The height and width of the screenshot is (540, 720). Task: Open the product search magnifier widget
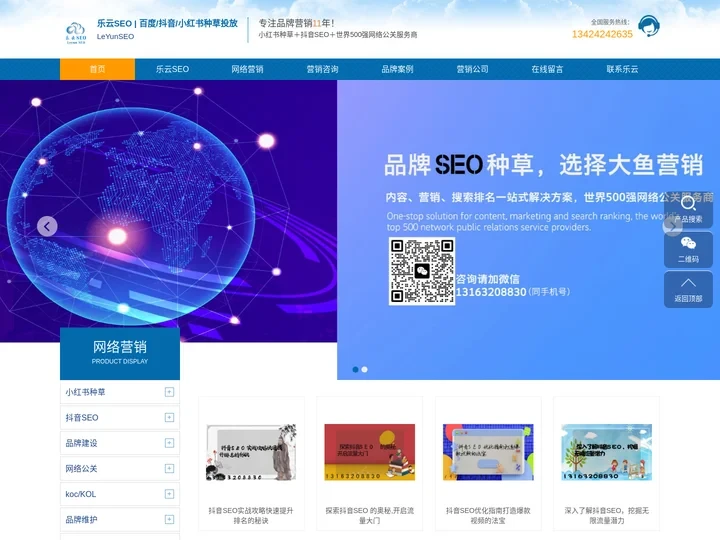688,210
